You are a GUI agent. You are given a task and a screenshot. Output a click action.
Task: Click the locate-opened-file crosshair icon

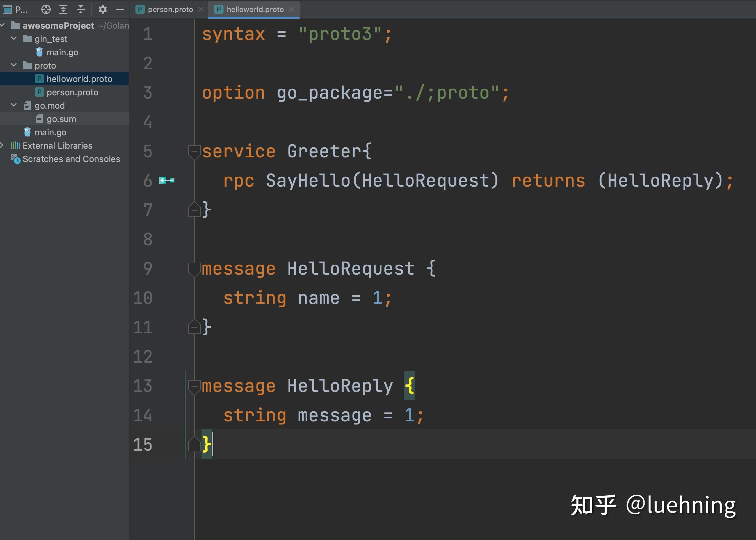pyautogui.click(x=46, y=9)
